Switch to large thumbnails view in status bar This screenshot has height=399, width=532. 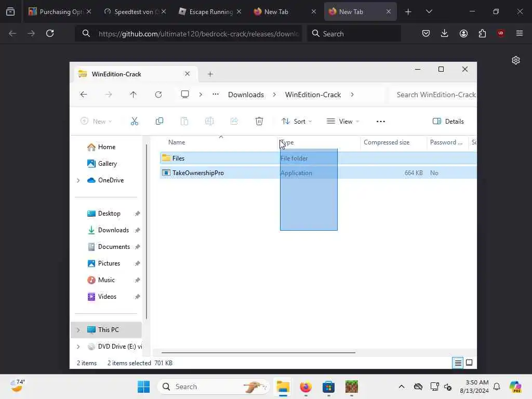coord(469,363)
